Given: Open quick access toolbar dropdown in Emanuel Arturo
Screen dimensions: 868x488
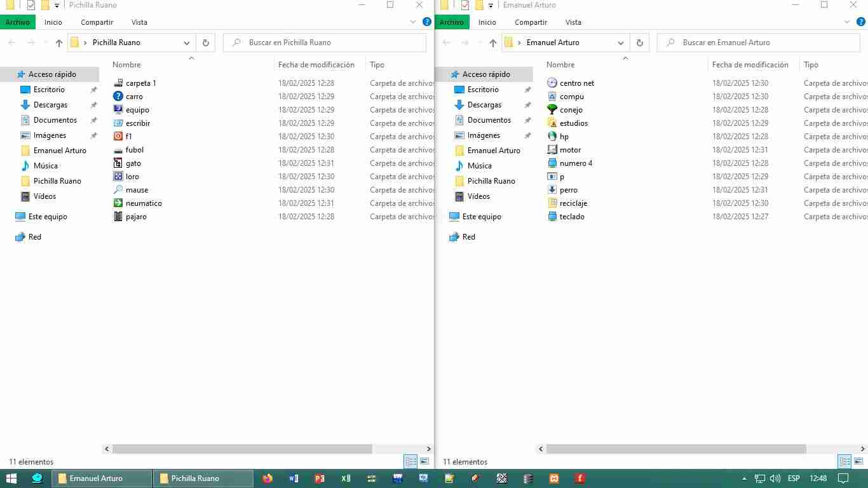Looking at the screenshot, I should pos(491,6).
